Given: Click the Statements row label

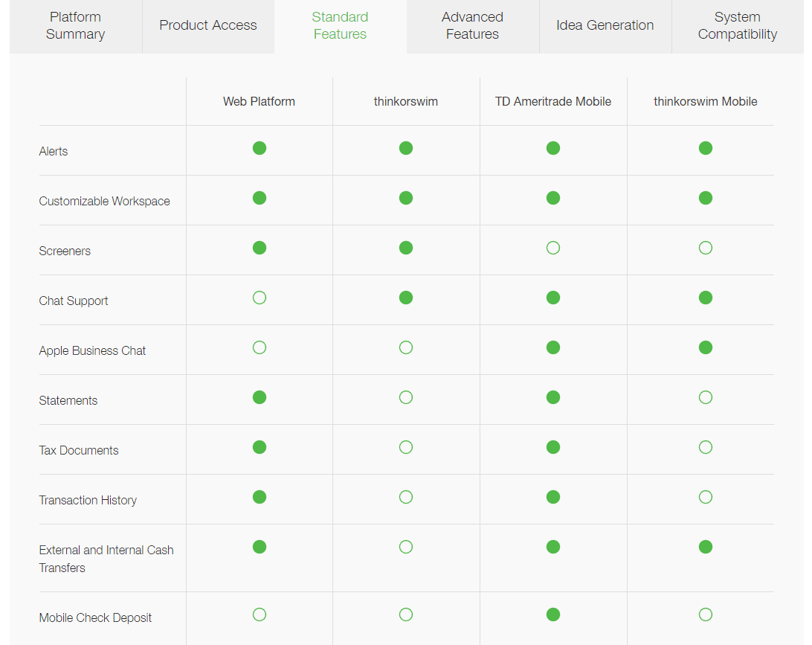Looking at the screenshot, I should [x=68, y=400].
